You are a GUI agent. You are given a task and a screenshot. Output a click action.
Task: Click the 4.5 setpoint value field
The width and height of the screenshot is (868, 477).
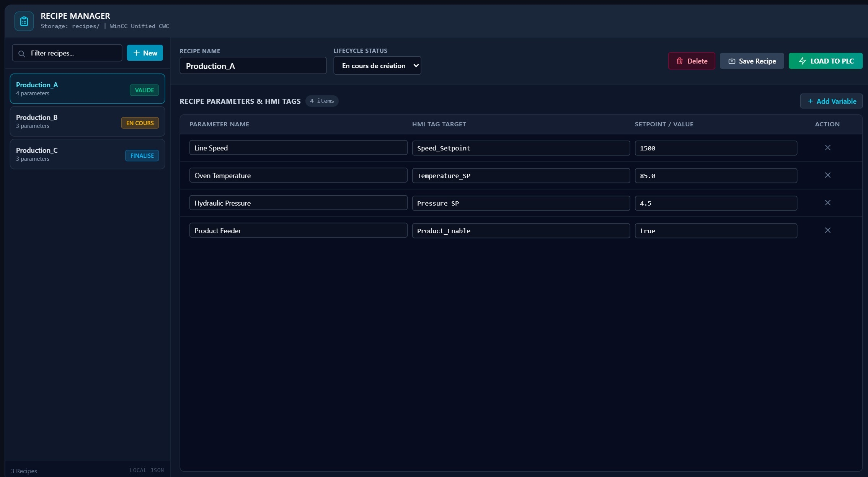716,203
